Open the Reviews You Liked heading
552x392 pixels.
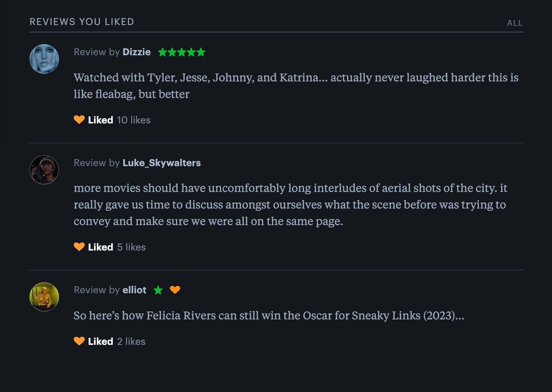tap(82, 22)
